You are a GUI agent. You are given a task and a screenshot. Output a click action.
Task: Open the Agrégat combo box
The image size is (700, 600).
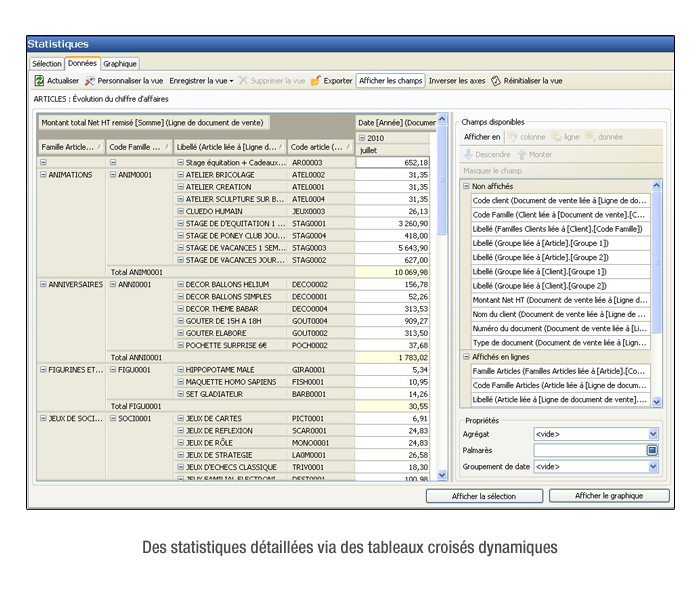point(652,434)
